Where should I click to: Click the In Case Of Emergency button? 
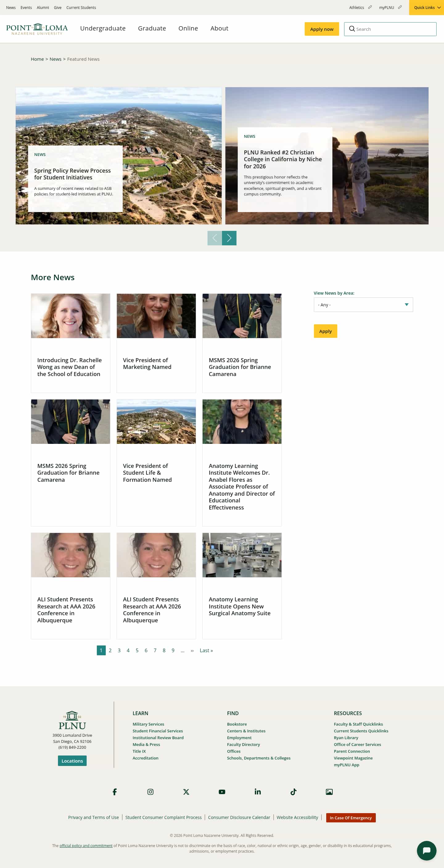tap(351, 818)
